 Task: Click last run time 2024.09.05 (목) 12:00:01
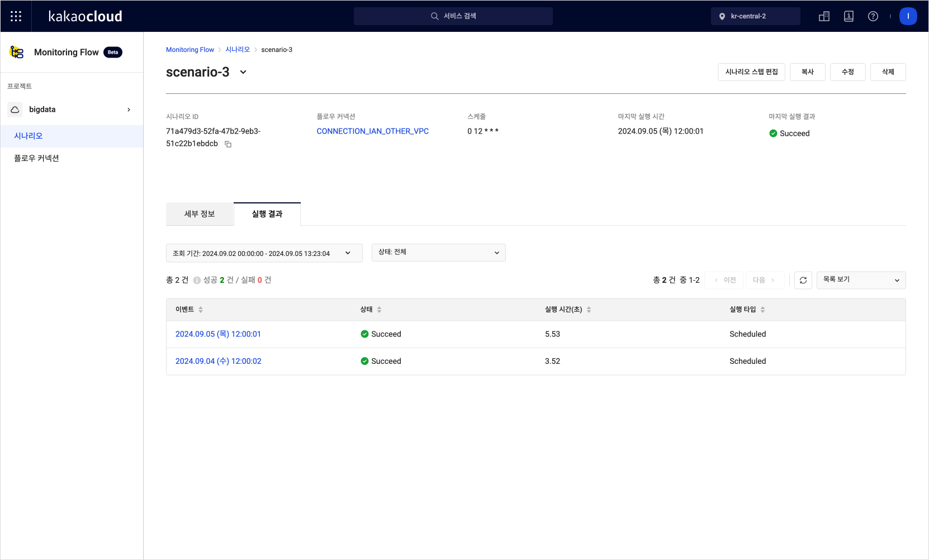[661, 131]
